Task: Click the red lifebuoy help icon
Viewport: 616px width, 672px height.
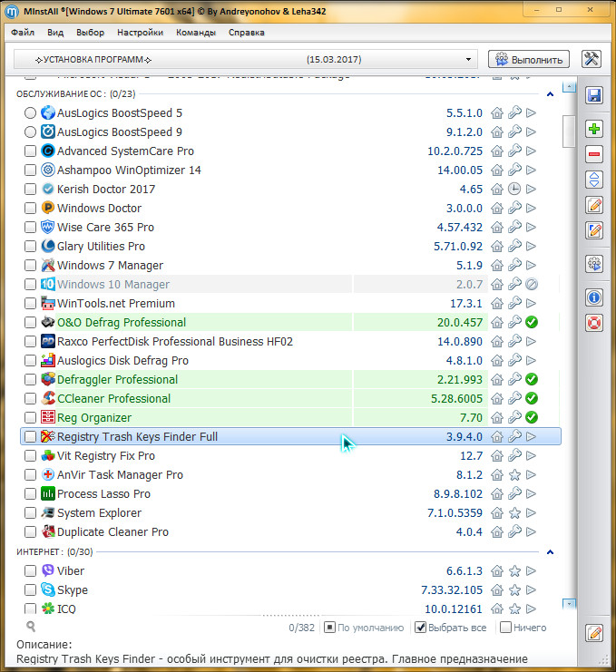Action: click(593, 323)
